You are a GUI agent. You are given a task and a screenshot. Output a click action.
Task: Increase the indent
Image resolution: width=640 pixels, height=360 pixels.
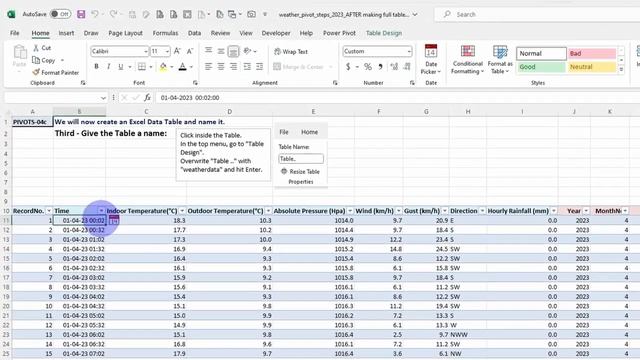coord(259,67)
